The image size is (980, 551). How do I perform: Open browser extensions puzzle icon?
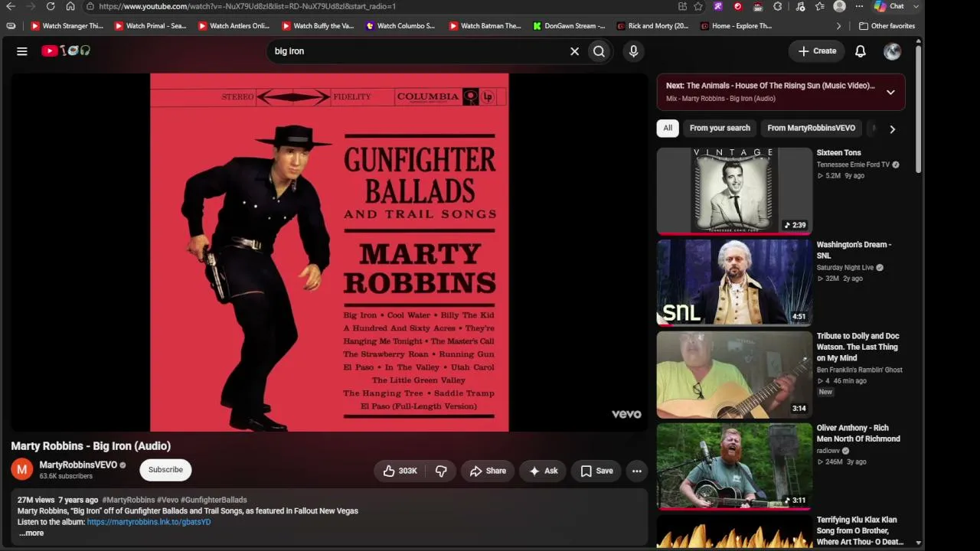[x=778, y=6]
